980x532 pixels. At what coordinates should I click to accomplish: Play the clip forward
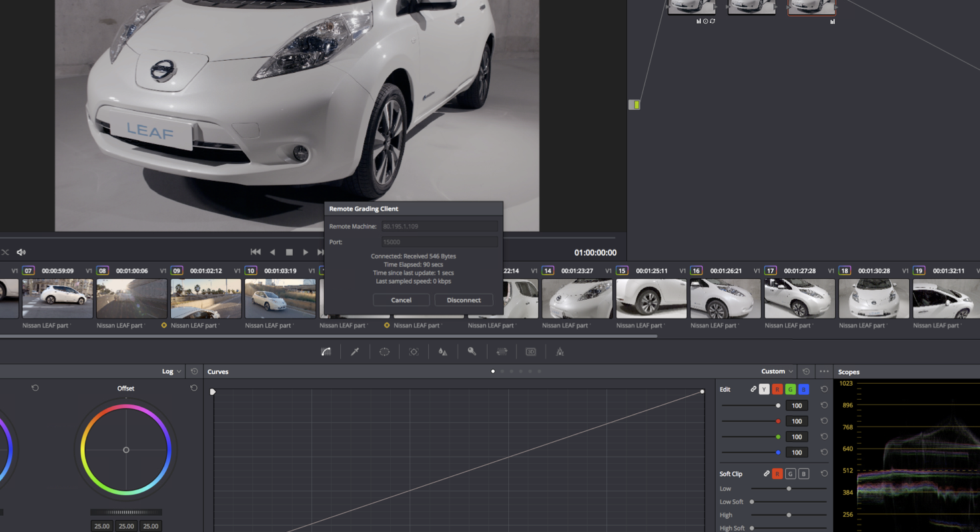(306, 252)
